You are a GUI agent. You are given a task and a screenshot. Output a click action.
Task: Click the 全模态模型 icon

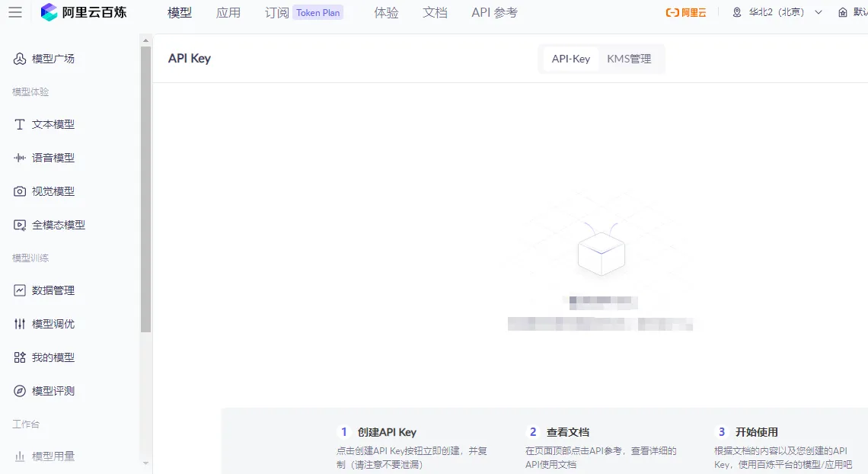(x=20, y=226)
